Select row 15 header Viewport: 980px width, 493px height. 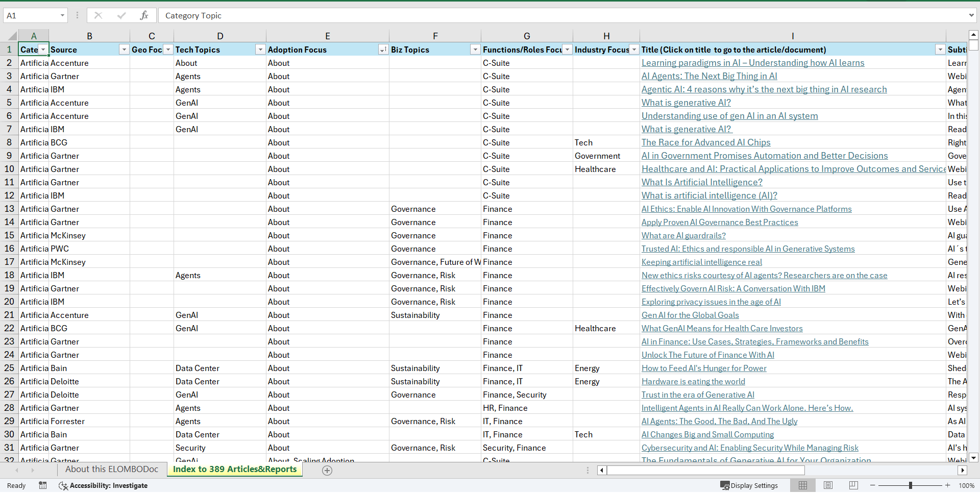pyautogui.click(x=9, y=235)
